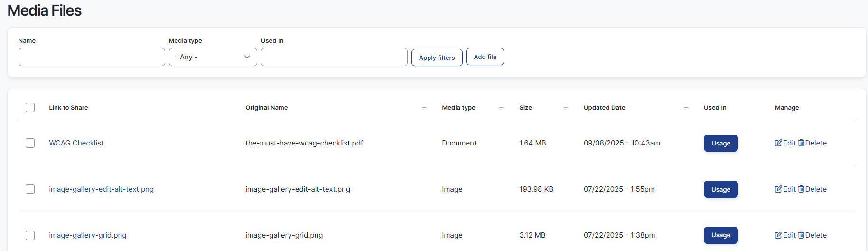Image resolution: width=868 pixels, height=251 pixels.
Task: Sort table by Size column icon
Action: click(x=566, y=108)
